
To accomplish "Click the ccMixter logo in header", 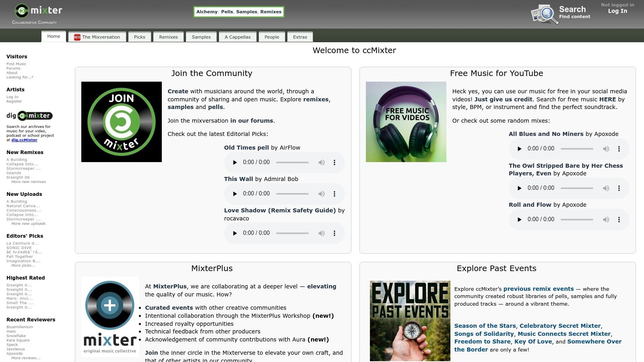I will [38, 11].
